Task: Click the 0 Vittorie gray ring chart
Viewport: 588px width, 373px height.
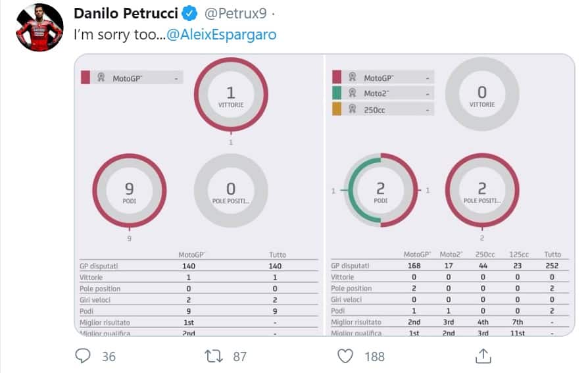Action: pyautogui.click(x=482, y=95)
